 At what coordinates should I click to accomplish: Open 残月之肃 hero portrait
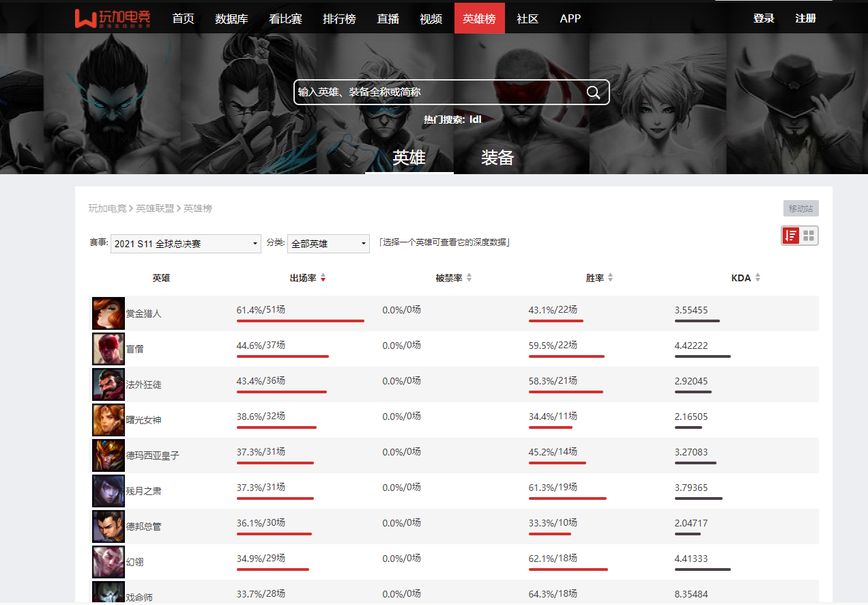point(108,491)
